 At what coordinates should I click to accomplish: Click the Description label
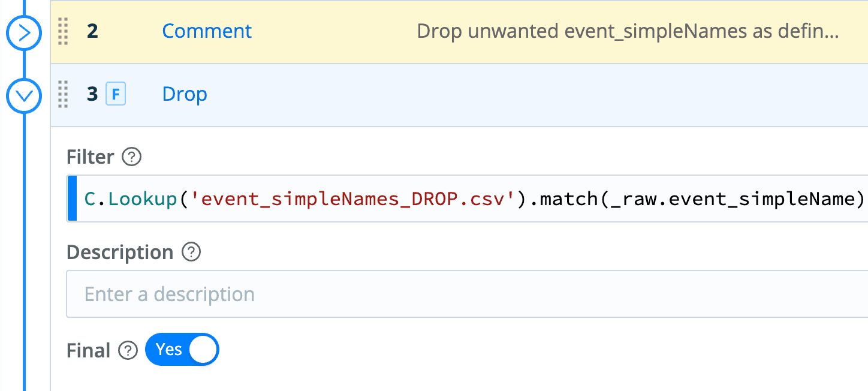tap(120, 252)
